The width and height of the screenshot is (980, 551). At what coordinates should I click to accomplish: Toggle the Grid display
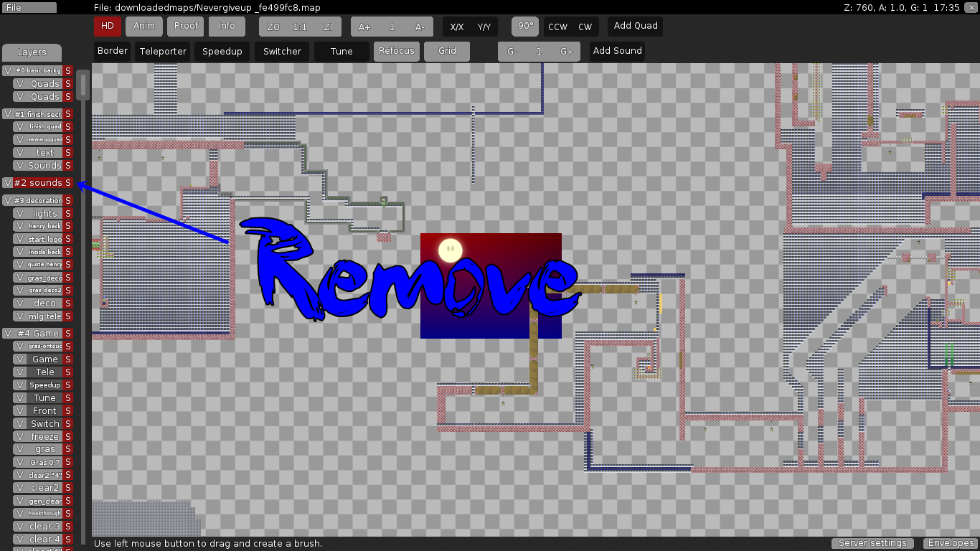447,51
